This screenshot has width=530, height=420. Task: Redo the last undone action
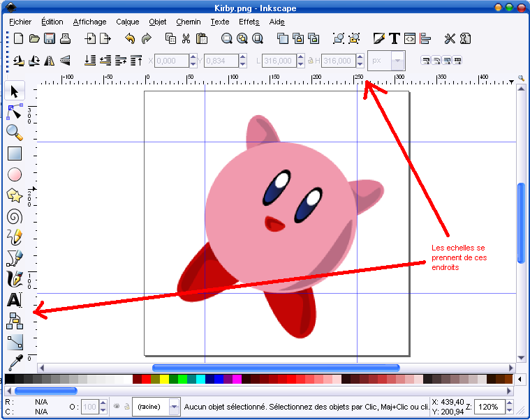[x=146, y=38]
